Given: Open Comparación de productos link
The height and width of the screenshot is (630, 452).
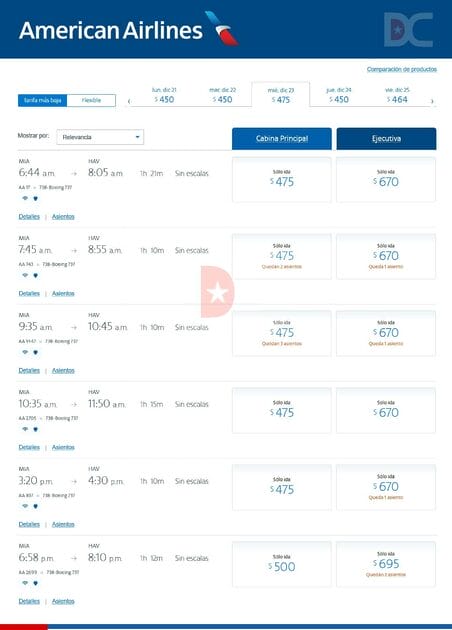Looking at the screenshot, I should pyautogui.click(x=401, y=69).
